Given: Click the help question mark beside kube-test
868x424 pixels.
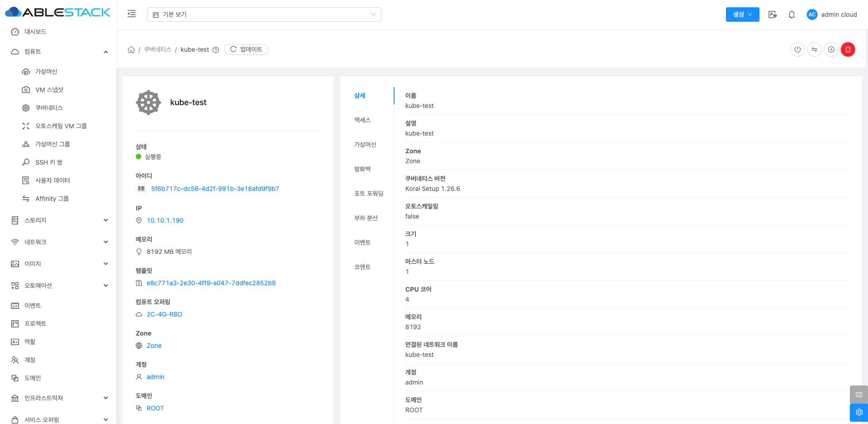Looking at the screenshot, I should pyautogui.click(x=216, y=50).
